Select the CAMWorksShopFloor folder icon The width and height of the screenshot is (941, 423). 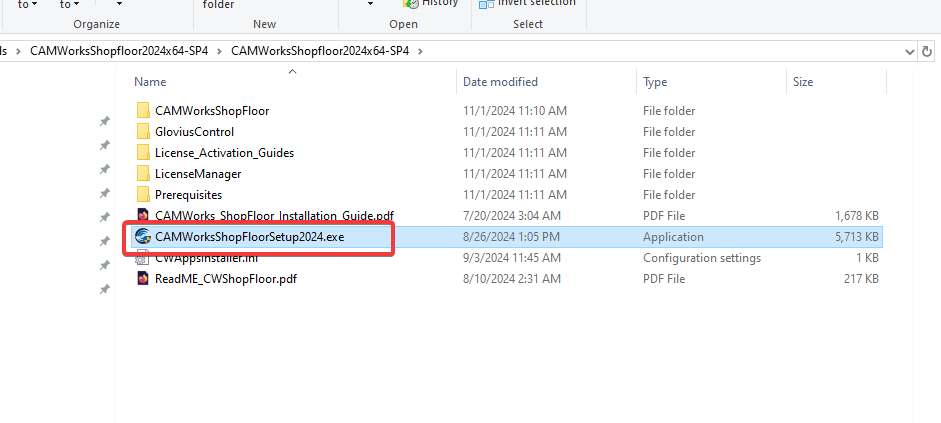[143, 110]
